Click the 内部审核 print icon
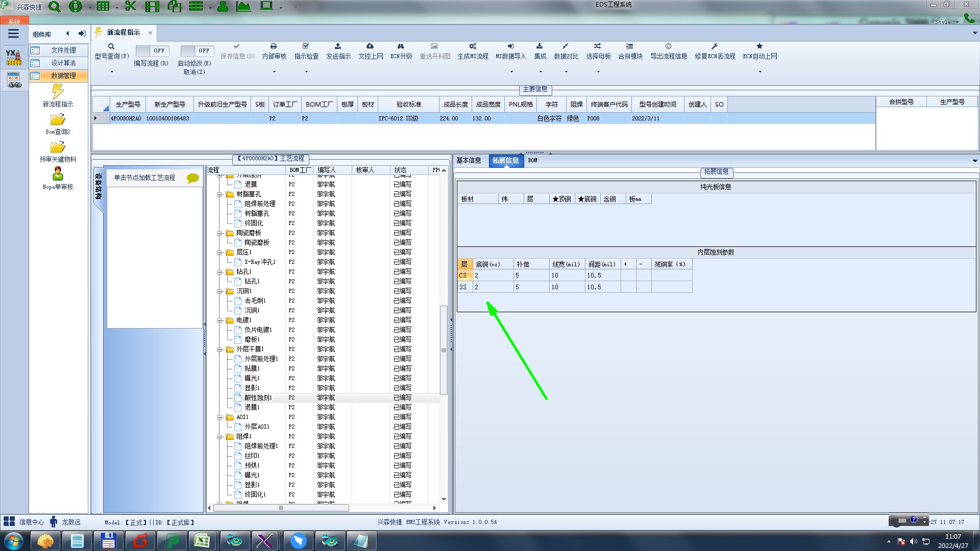Image resolution: width=980 pixels, height=551 pixels. coord(274,46)
